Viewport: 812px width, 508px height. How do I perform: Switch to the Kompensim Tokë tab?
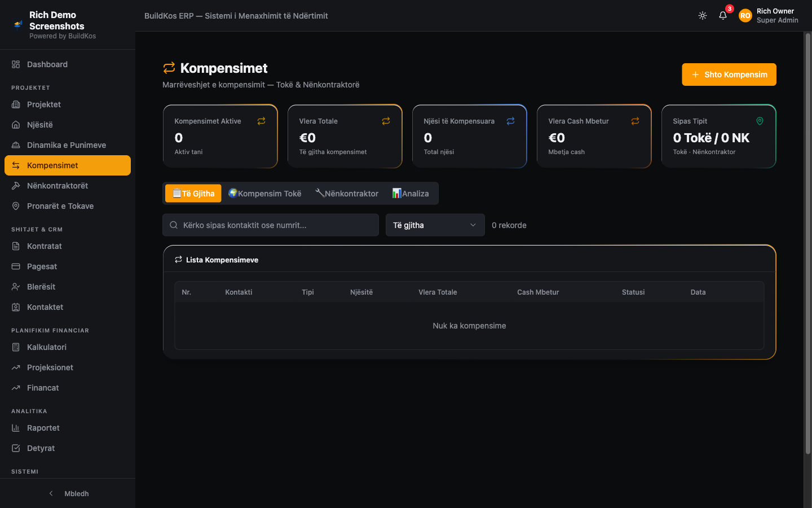pos(264,194)
